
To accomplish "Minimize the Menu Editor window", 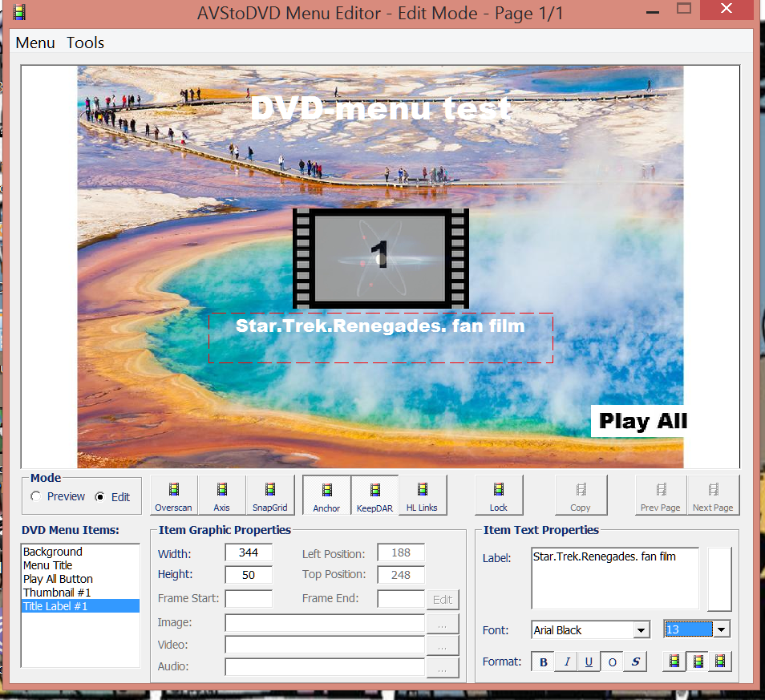I will [x=653, y=12].
